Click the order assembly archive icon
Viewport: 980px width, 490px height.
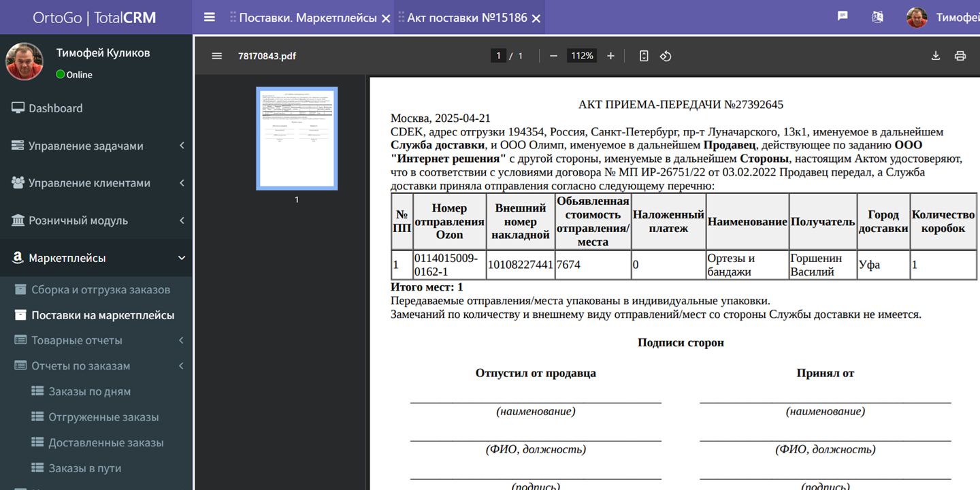tap(20, 289)
